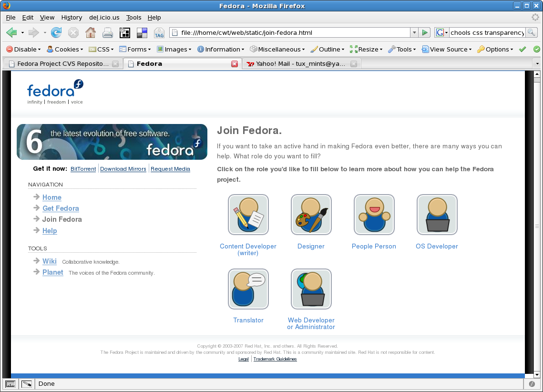Click the Request Media link
543x392 pixels.
click(x=170, y=169)
